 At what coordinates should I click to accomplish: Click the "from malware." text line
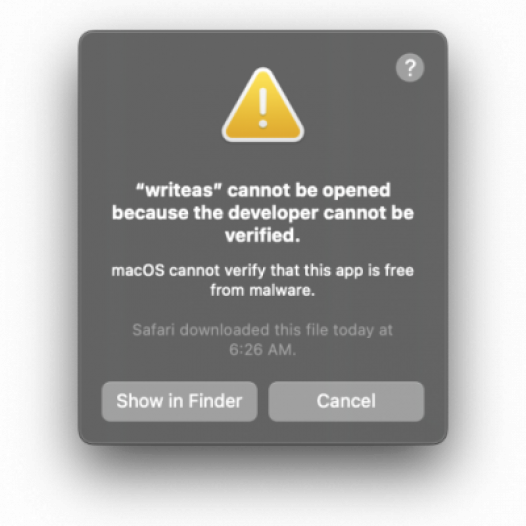click(x=263, y=290)
